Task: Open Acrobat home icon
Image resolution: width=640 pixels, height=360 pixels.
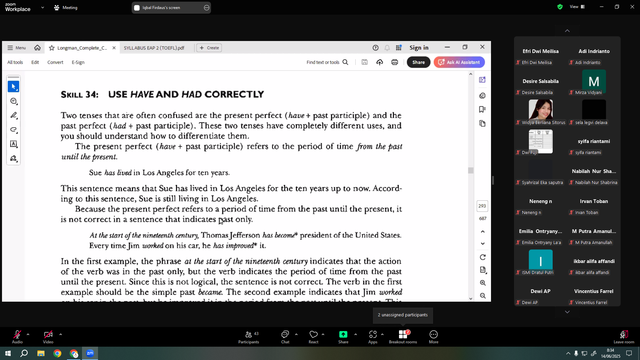Action: tap(37, 48)
